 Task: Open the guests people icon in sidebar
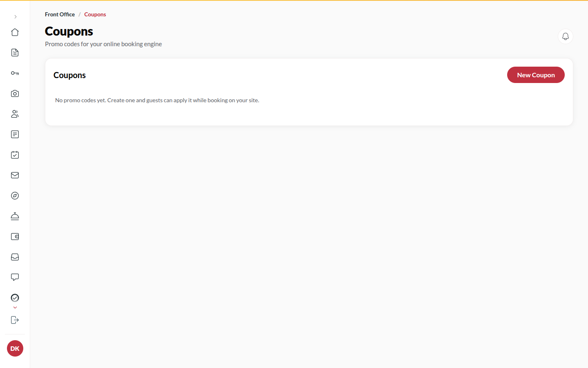(15, 114)
